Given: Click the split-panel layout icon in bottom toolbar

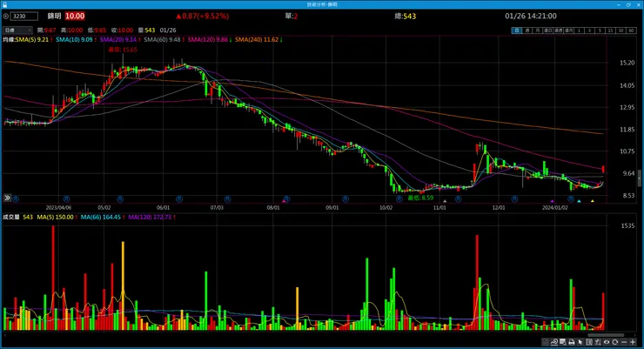Looking at the screenshot, I should coord(589,342).
